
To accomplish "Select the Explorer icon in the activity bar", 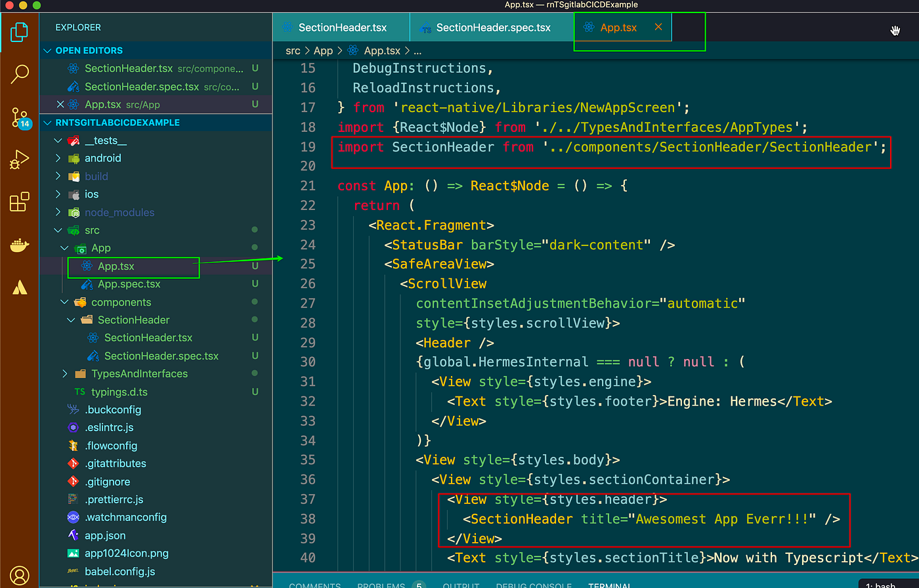I will click(x=20, y=31).
